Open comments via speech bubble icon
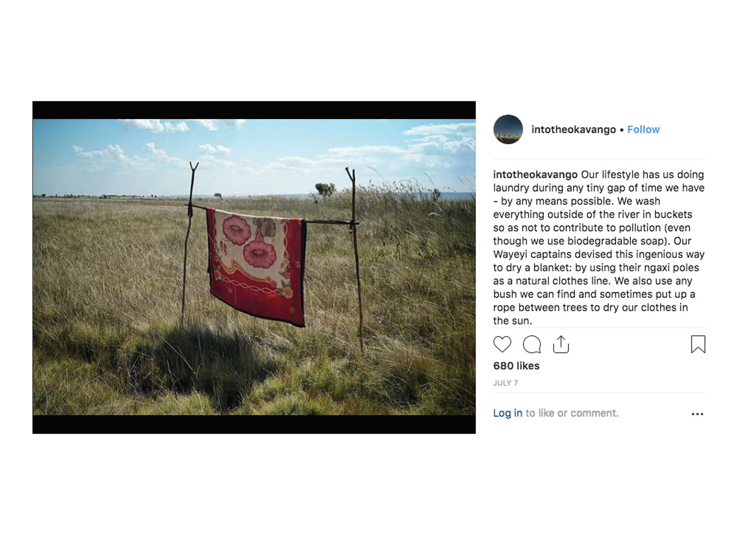 532,344
